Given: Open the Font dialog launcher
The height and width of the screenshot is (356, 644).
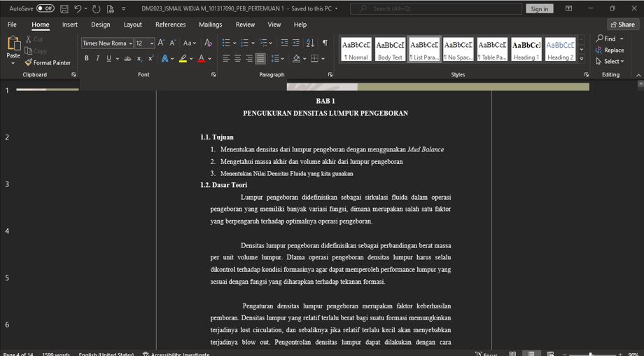Looking at the screenshot, I should pos(213,74).
